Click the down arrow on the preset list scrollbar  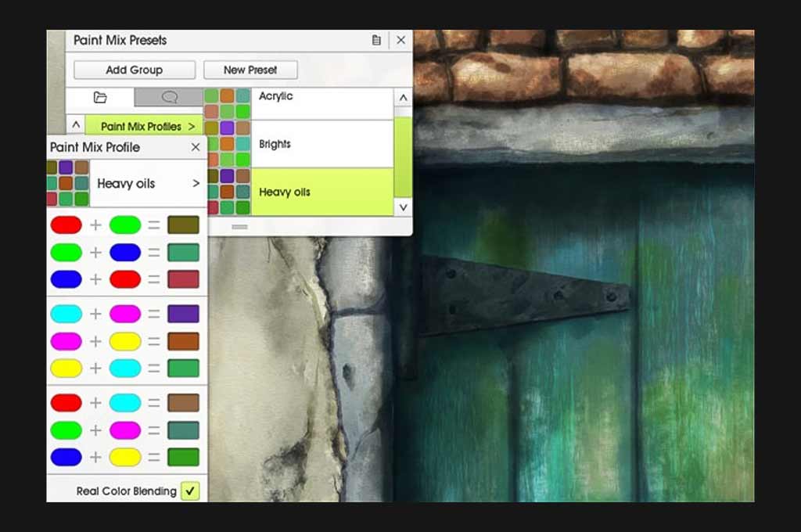[x=403, y=207]
